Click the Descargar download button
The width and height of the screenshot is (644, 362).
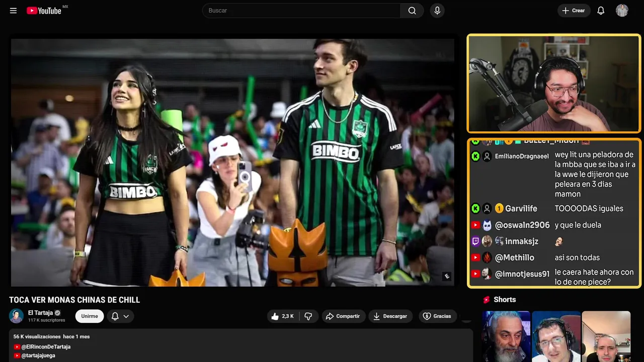click(x=390, y=316)
